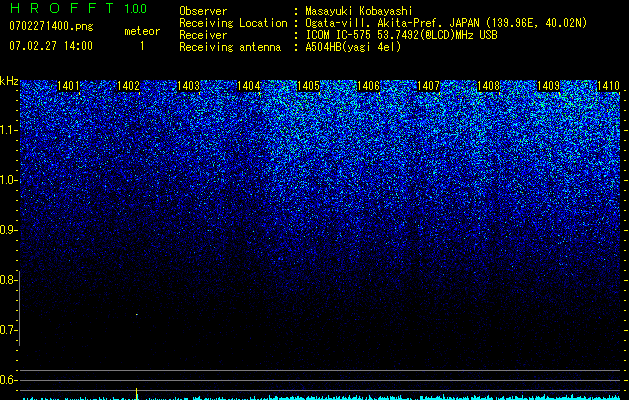The width and height of the screenshot is (629, 400).
Task: Click the meteor count label
Action: [x=142, y=31]
